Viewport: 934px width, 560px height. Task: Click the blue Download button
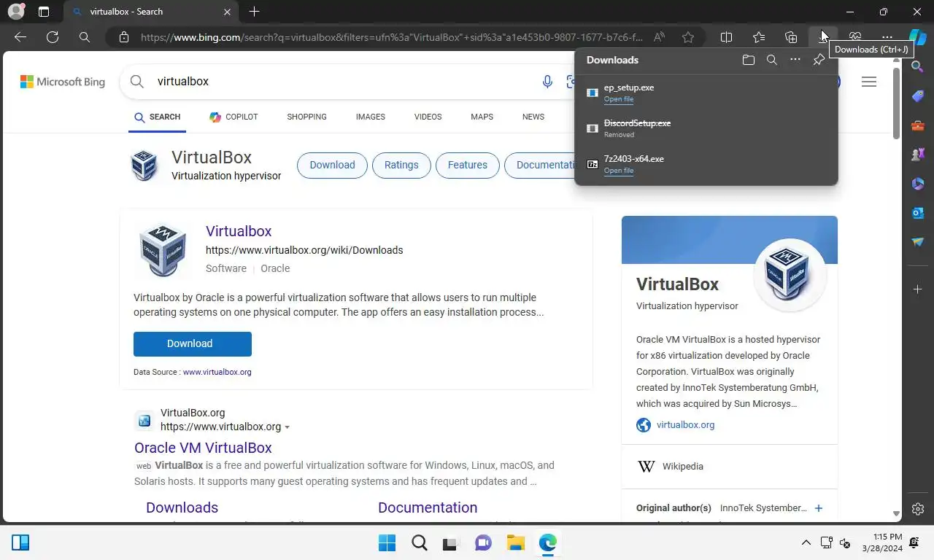point(193,343)
